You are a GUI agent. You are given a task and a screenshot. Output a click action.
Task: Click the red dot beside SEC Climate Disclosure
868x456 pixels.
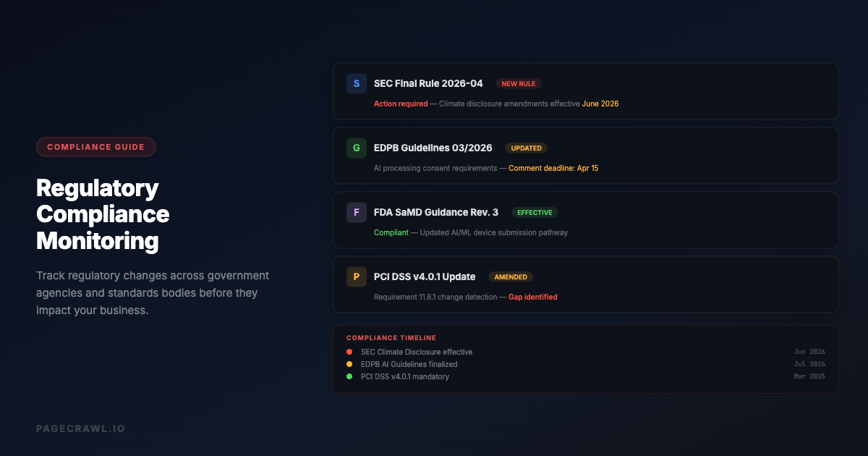[349, 352]
